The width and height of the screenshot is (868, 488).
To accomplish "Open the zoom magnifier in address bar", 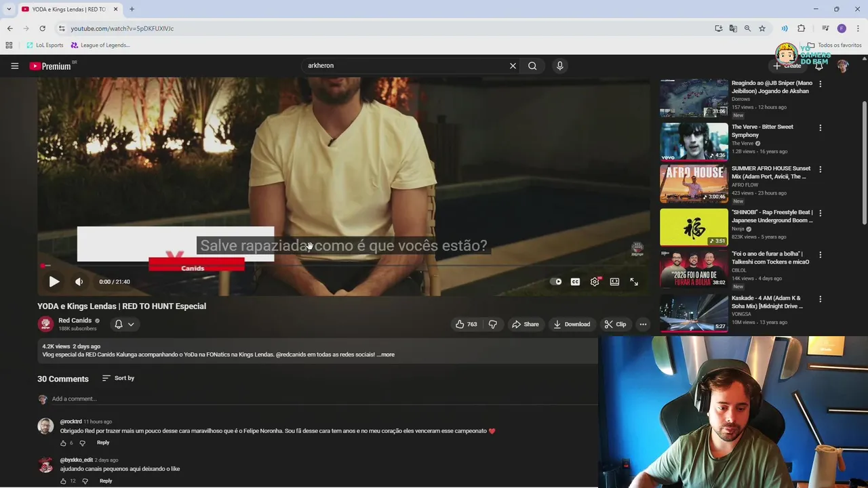I will point(747,28).
